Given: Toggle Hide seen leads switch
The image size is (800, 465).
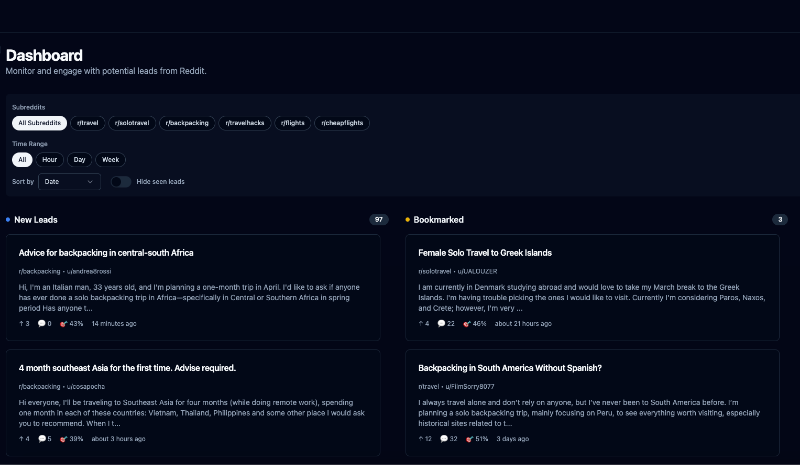Looking at the screenshot, I should coord(121,182).
